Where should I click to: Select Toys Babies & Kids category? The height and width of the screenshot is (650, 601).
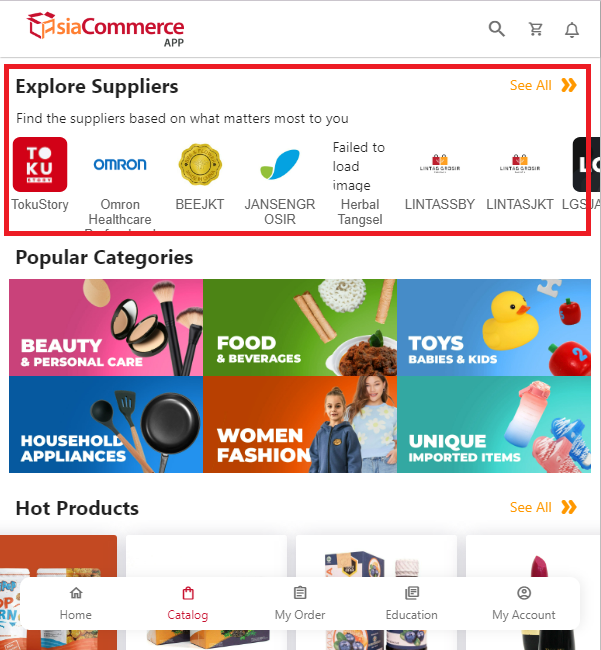coord(494,327)
